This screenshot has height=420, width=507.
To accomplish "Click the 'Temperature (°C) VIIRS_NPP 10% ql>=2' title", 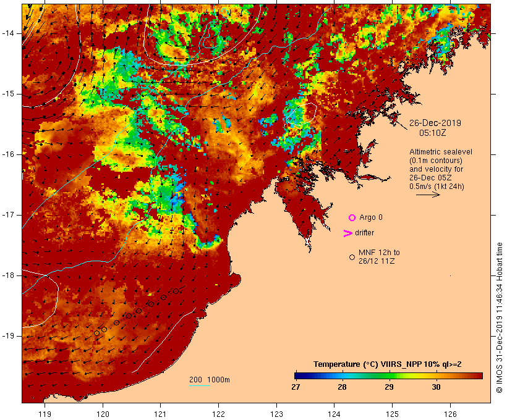I will (x=388, y=364).
